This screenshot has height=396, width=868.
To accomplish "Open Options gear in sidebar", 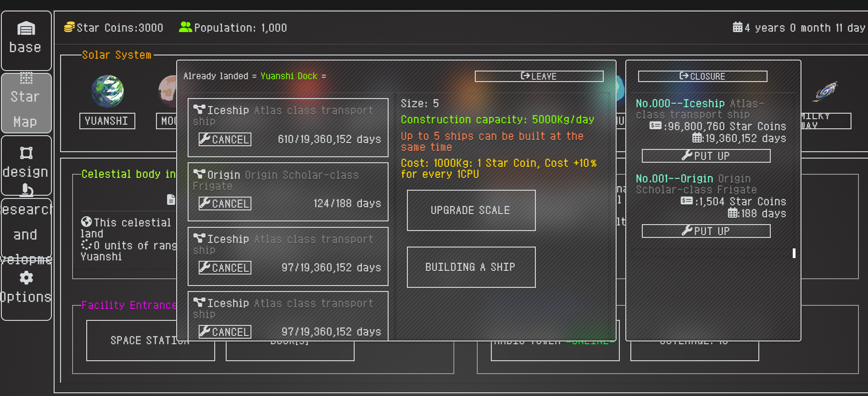I will coord(26,278).
